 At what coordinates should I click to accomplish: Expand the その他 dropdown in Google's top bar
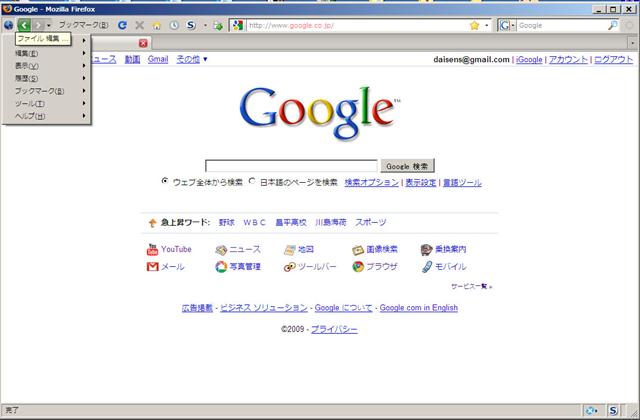tap(191, 60)
